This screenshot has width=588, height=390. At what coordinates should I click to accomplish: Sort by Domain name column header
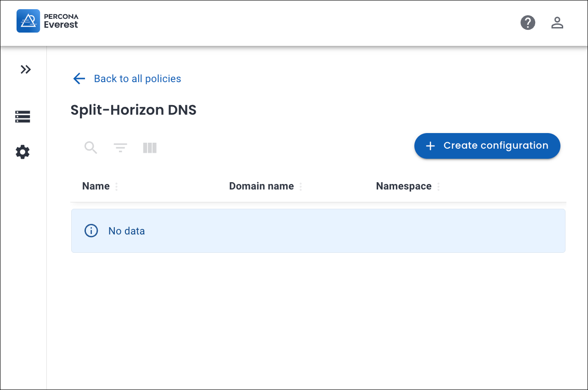coord(261,186)
